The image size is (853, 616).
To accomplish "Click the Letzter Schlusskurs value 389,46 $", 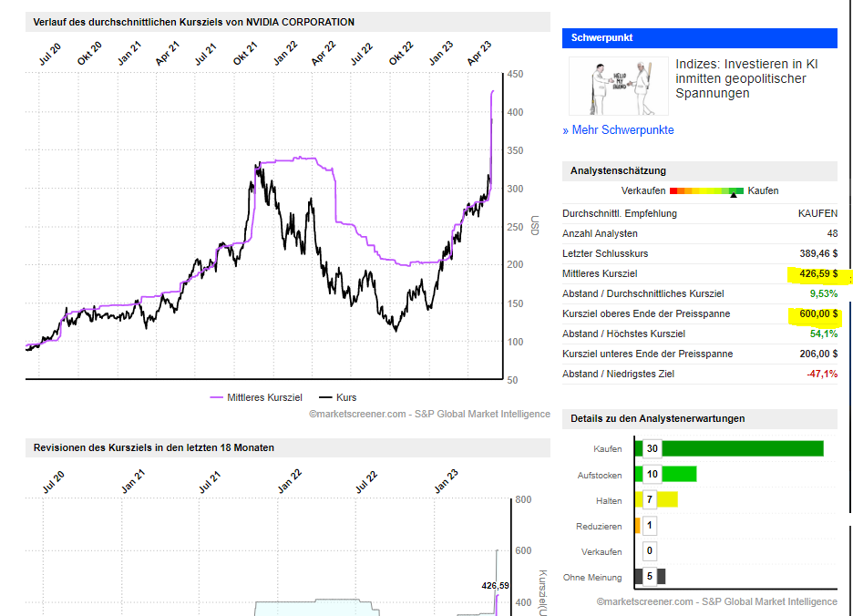I will pyautogui.click(x=818, y=253).
